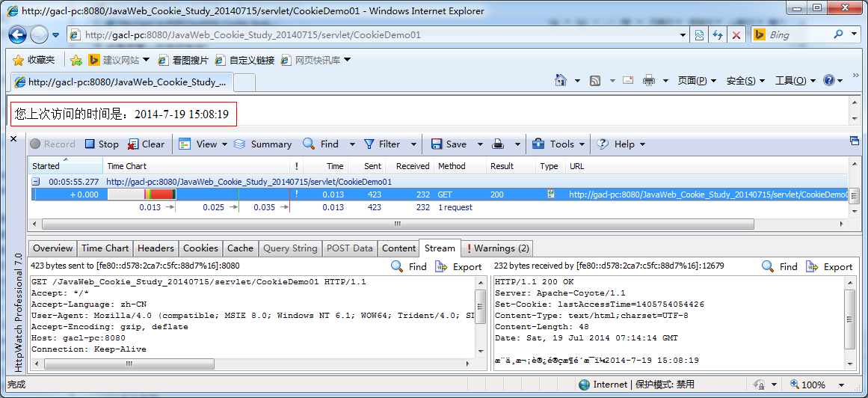Click the sent stream horizontal scrollbar
The image size is (868, 398).
pos(129,364)
